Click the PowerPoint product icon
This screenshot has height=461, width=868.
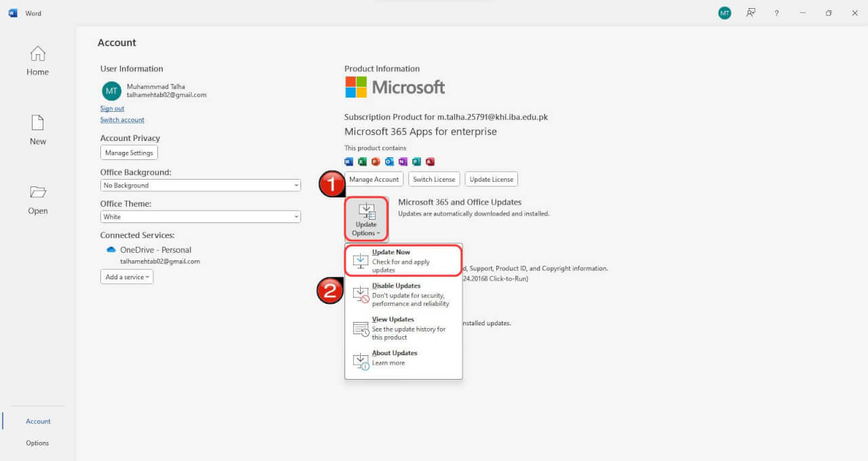[376, 161]
